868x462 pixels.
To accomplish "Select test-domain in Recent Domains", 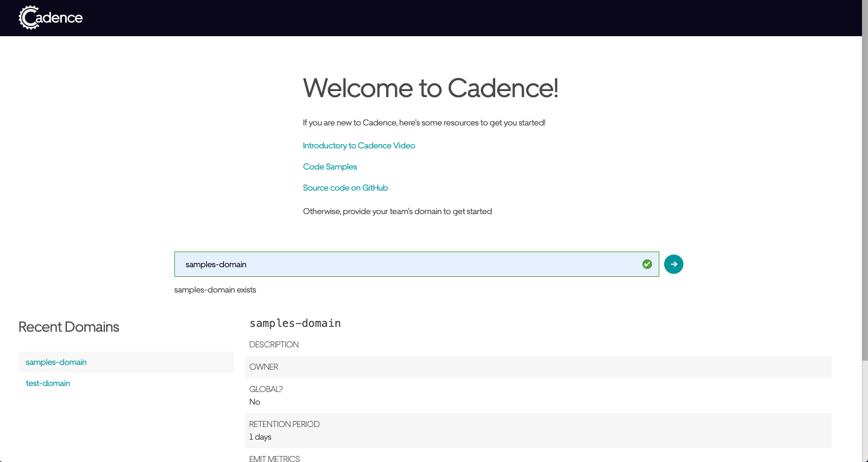I will [x=126, y=383].
